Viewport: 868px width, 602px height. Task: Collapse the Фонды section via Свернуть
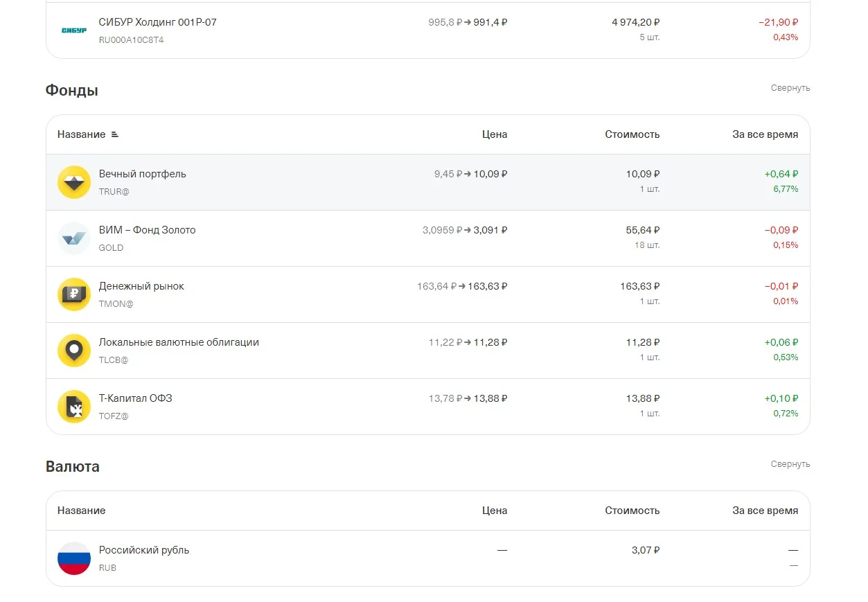(x=790, y=88)
